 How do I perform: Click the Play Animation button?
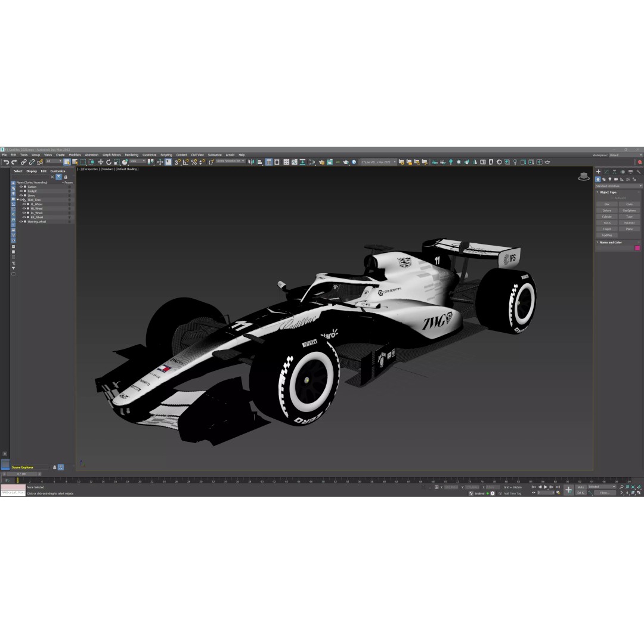546,487
